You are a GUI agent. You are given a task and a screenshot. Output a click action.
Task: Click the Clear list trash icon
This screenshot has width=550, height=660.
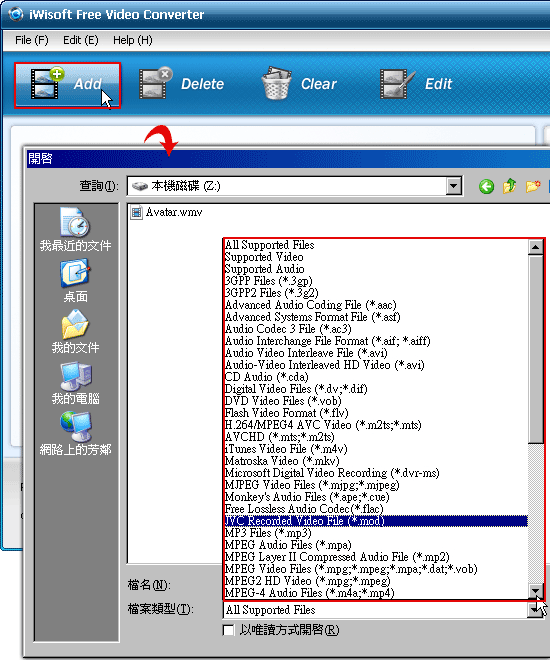coord(276,83)
